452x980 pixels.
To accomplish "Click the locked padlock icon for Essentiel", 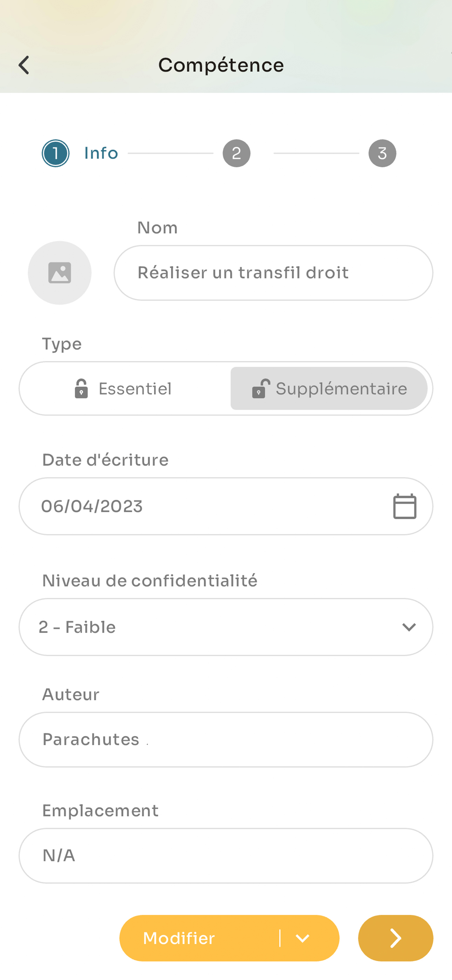I will click(x=81, y=389).
